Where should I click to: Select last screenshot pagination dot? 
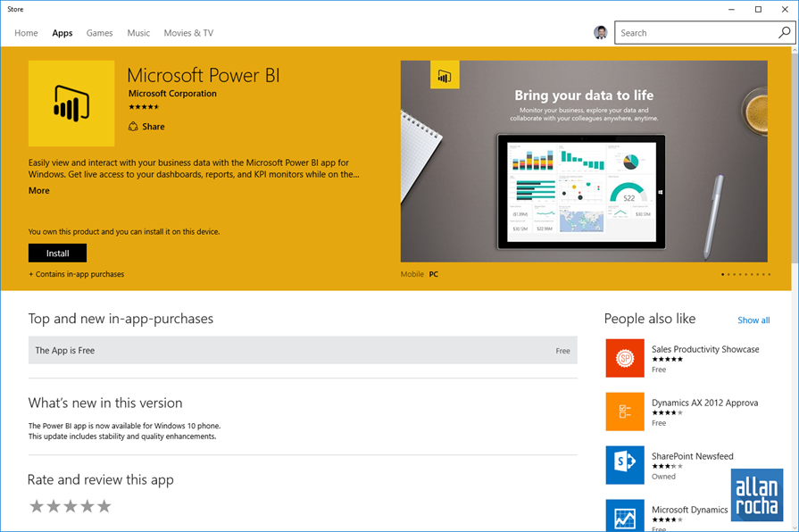tap(769, 274)
